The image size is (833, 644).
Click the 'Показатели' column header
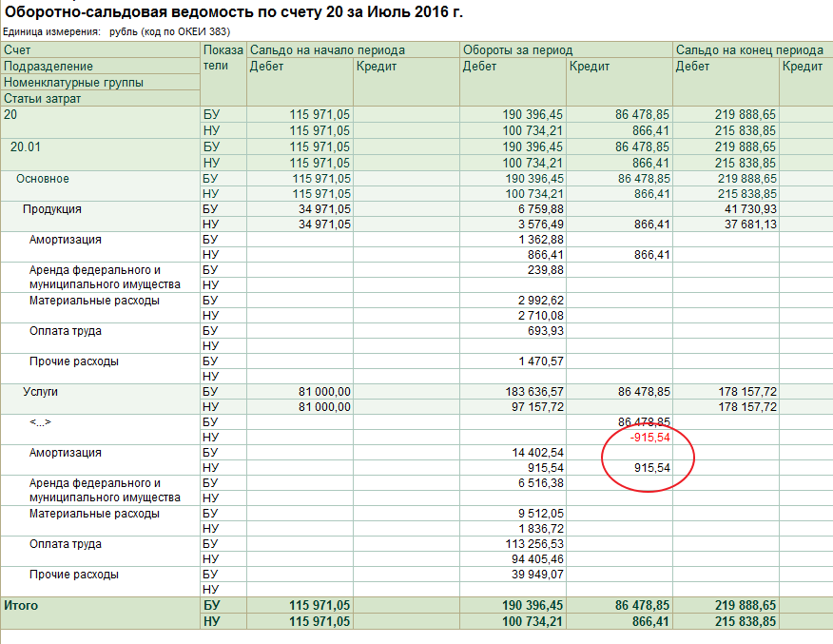[223, 57]
